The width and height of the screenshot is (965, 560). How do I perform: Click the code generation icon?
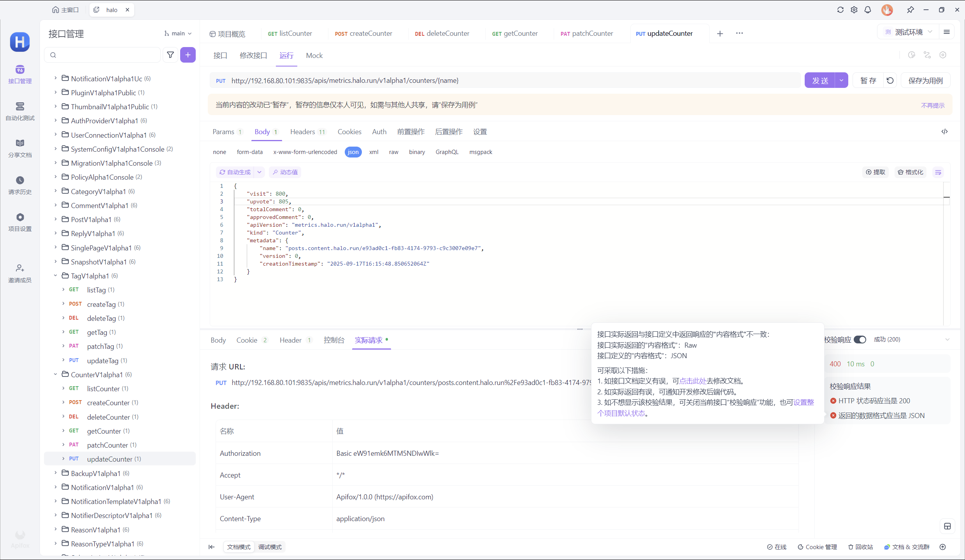944,131
